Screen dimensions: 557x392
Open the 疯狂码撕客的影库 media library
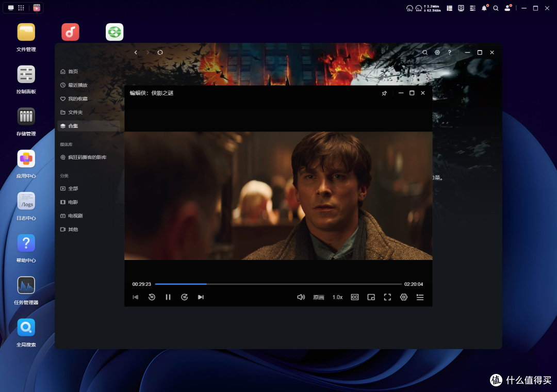pos(89,157)
